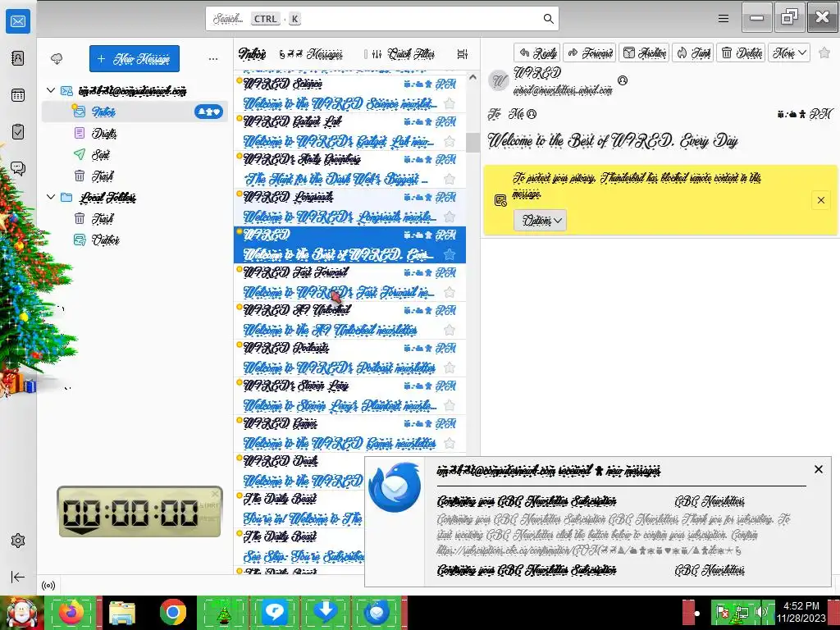840x630 pixels.
Task: Click the Forward button
Action: tap(590, 52)
